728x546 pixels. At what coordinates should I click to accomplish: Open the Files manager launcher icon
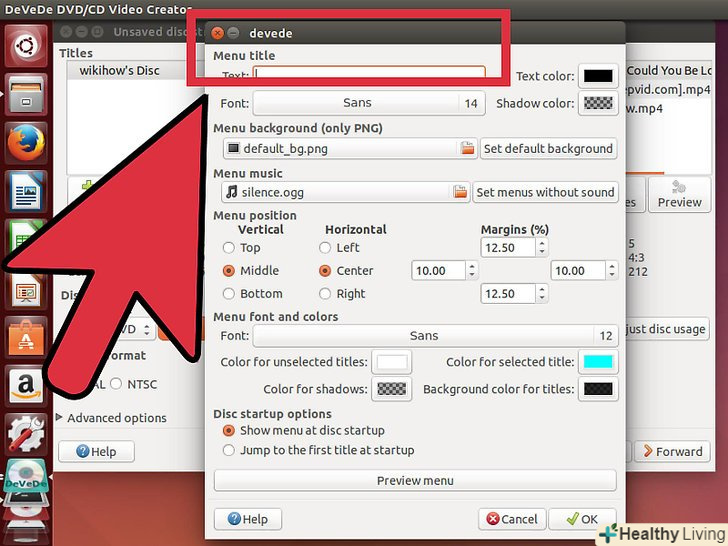(x=26, y=95)
